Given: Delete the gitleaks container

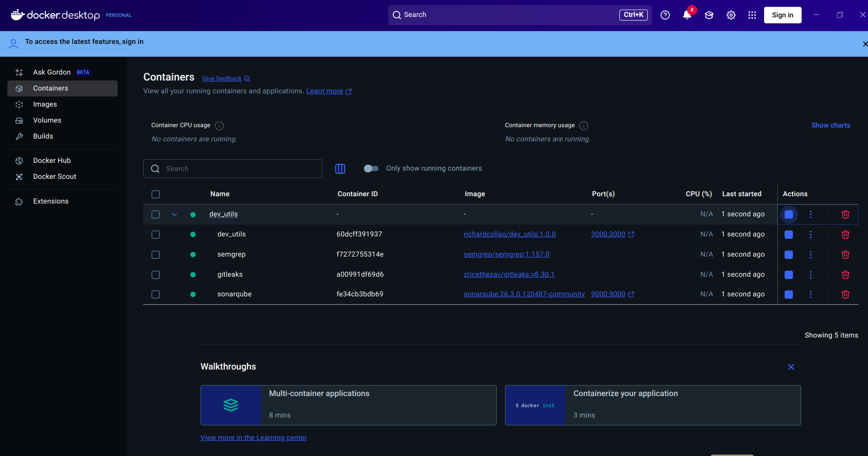Looking at the screenshot, I should coord(846,275).
